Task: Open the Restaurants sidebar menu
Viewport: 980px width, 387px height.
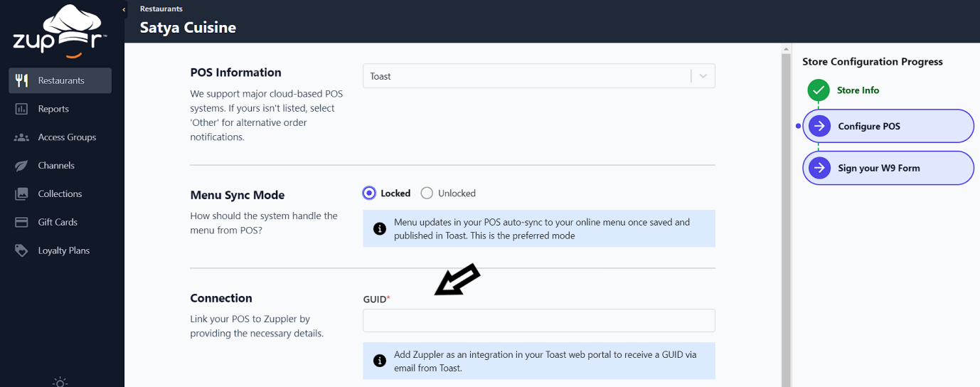Action: click(60, 80)
